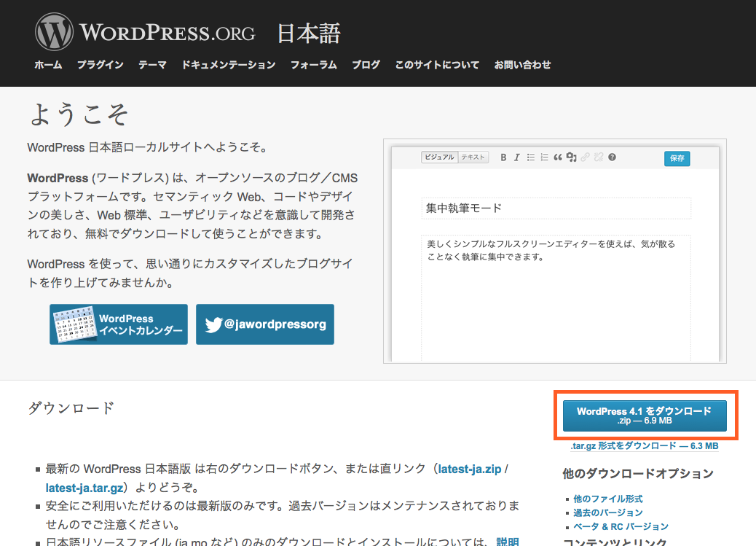Open the @jawordpressorg Twitter banner
Screen dimensions: 756x546
pos(265,324)
